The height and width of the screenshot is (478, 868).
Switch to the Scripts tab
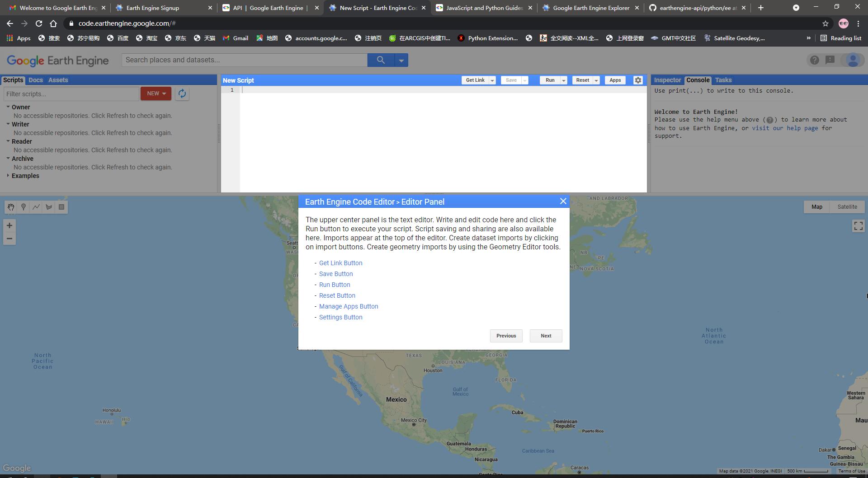click(13, 80)
